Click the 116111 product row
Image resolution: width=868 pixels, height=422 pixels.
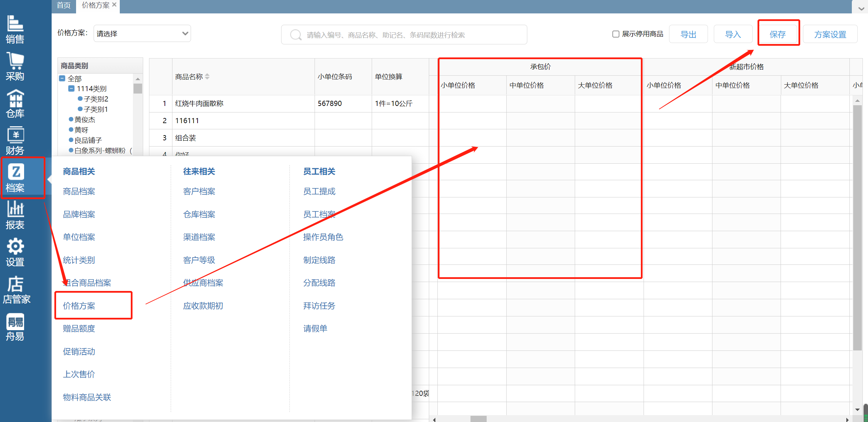[501, 121]
